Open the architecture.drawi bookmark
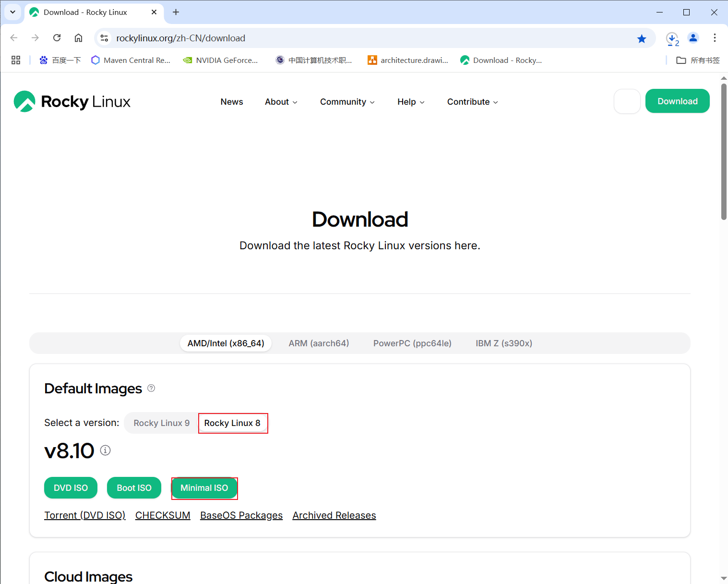 tap(408, 60)
